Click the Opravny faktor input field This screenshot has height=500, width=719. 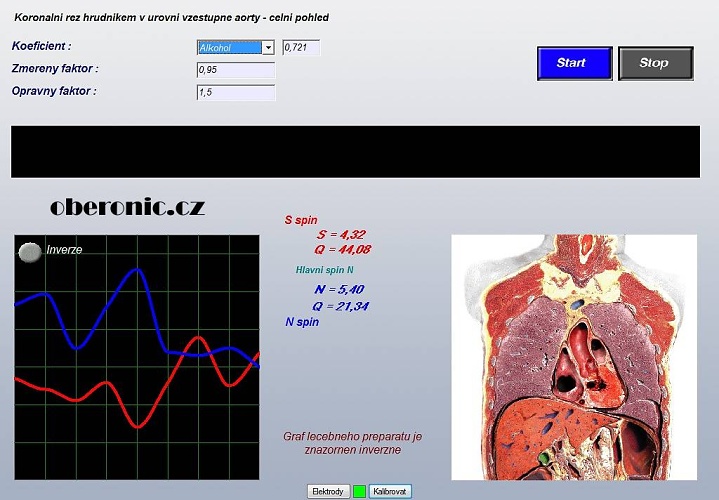coord(236,92)
